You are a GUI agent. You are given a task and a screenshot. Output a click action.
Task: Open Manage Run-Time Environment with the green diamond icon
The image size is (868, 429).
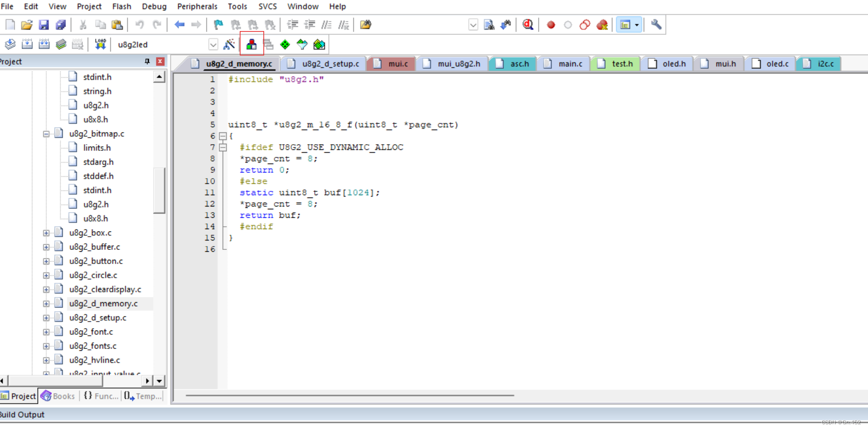285,44
